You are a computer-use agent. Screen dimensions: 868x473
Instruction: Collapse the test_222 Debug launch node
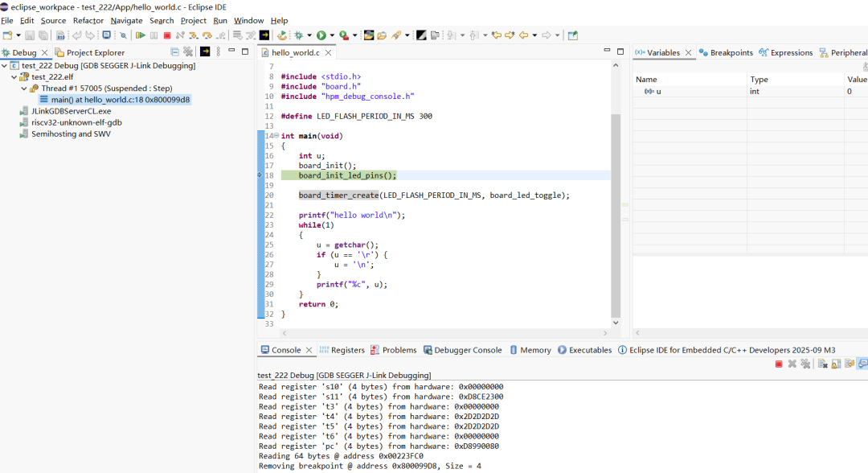[x=5, y=65]
